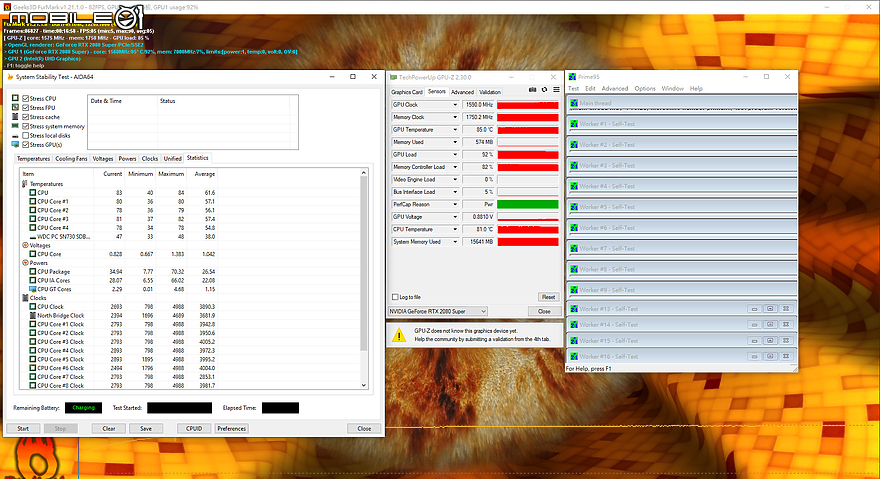Viewport: 880px width, 479px height.
Task: Toggle the Stress CPU checkbox
Action: [26, 98]
